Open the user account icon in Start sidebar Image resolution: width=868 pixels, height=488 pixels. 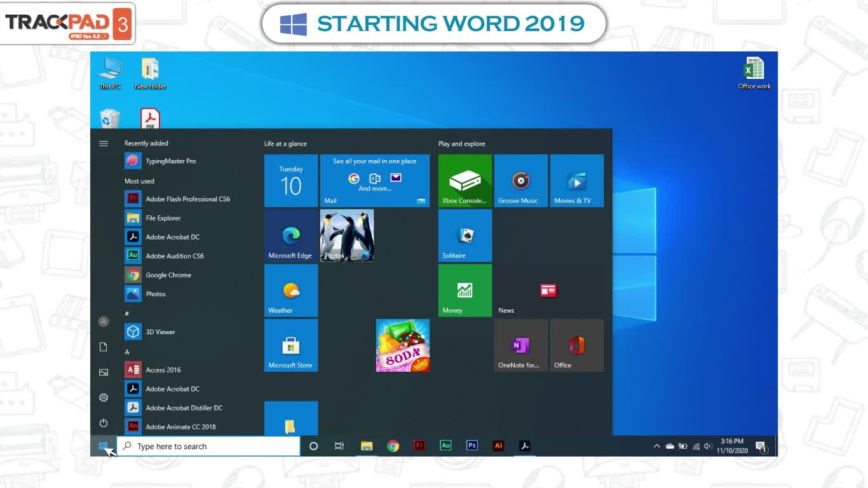point(104,322)
